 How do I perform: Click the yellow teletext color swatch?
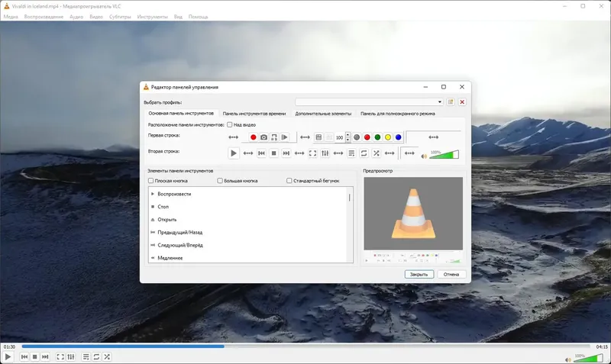388,137
